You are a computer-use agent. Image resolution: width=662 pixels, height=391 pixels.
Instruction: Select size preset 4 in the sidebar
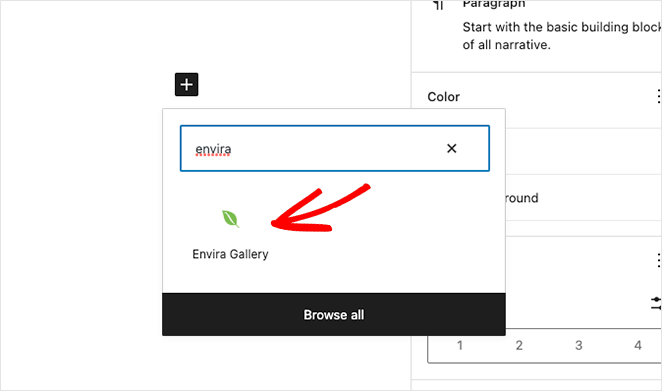638,345
